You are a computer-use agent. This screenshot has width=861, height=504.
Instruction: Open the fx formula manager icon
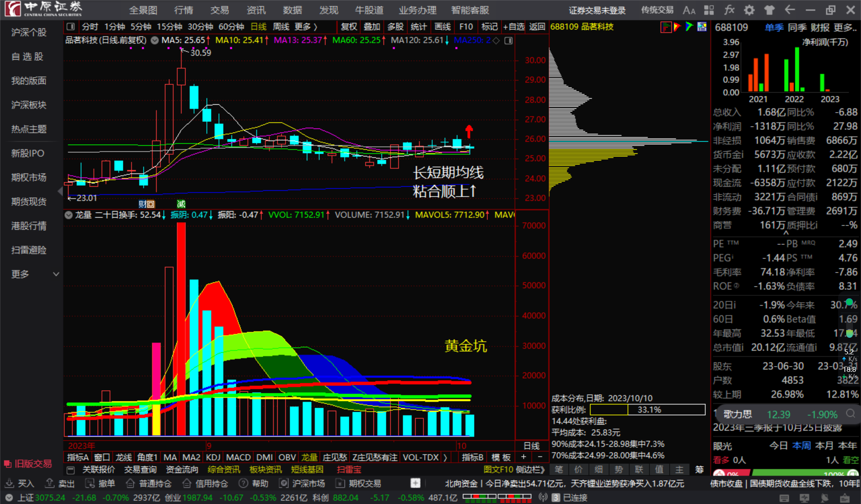pos(729,10)
